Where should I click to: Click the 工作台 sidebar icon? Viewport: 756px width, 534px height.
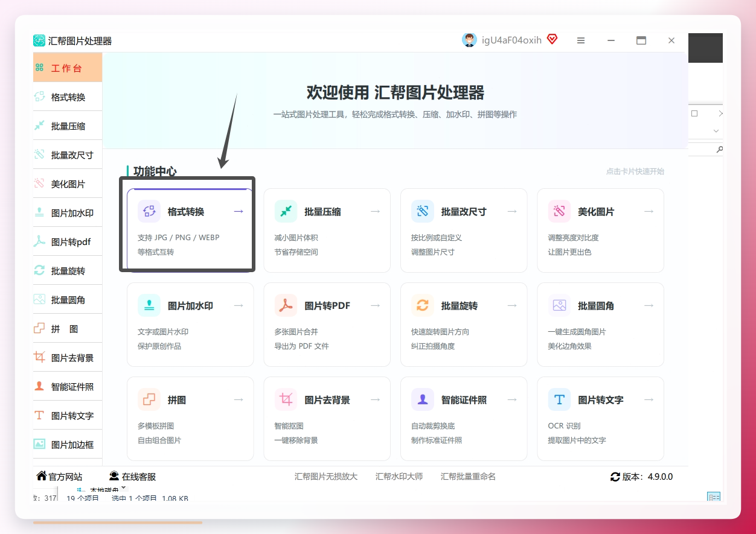40,68
